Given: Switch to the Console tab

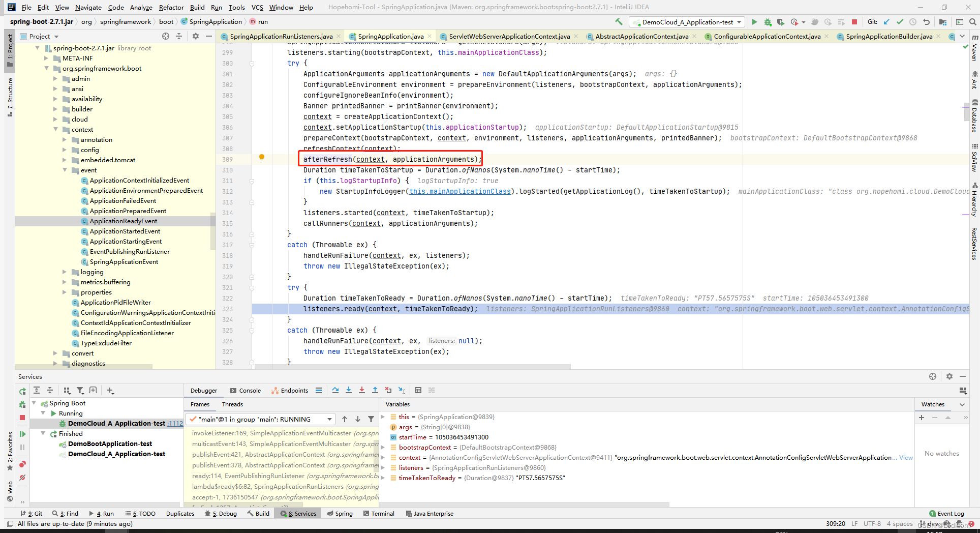Looking at the screenshot, I should tap(246, 391).
